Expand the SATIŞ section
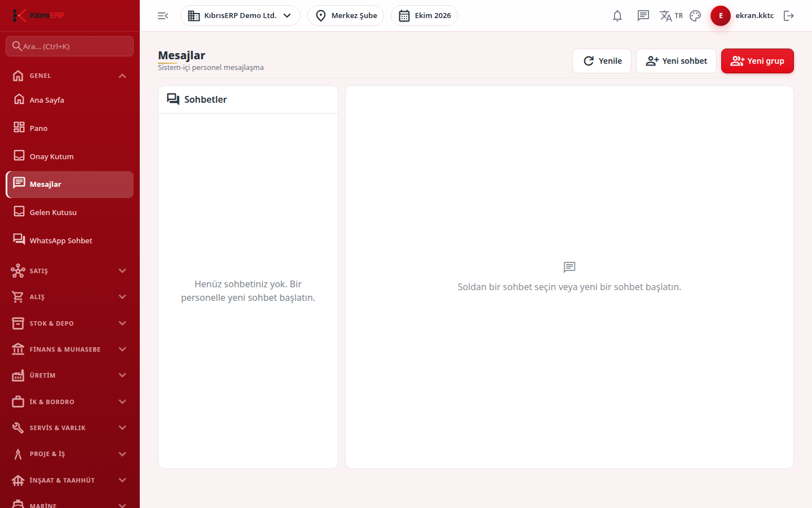812x508 pixels. (70, 271)
